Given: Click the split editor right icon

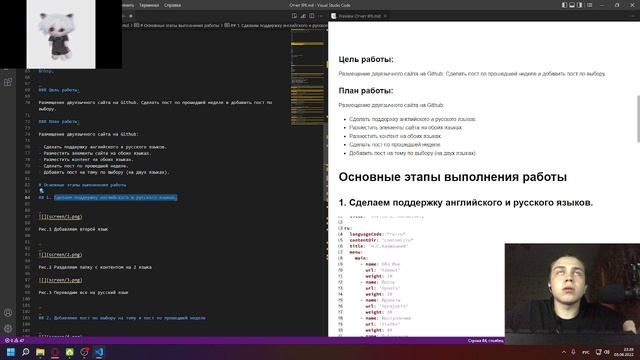Looking at the screenshot, I should click(x=312, y=16).
